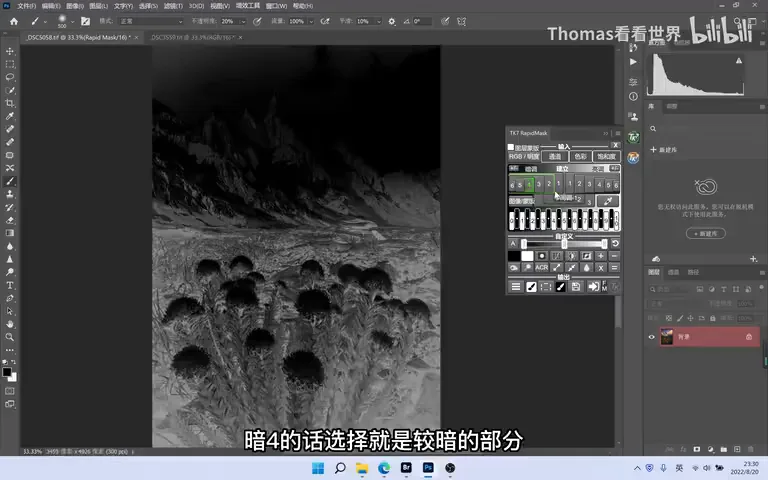Switch to the 通道 tab in Layers panel
Viewport: 768px width, 480px height.
[673, 272]
